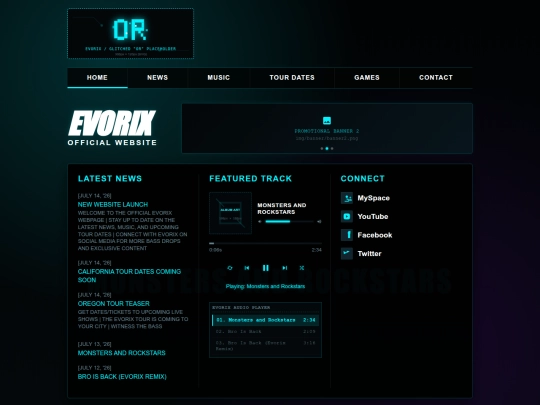The height and width of the screenshot is (405, 540).
Task: Click the repeat track icon
Action: (x=230, y=268)
